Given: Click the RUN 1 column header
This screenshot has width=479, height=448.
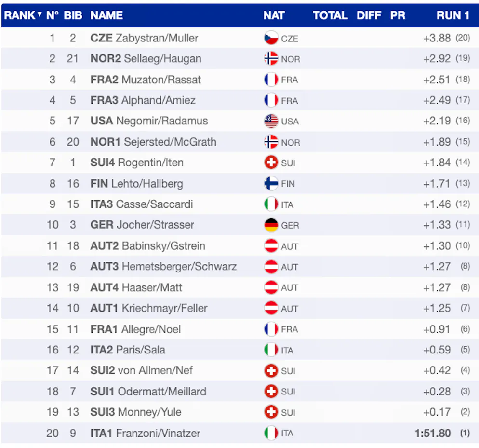Looking at the screenshot, I should (452, 15).
